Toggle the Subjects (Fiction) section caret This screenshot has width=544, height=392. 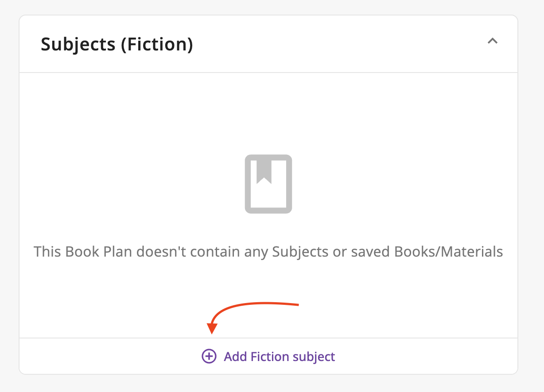pos(492,41)
